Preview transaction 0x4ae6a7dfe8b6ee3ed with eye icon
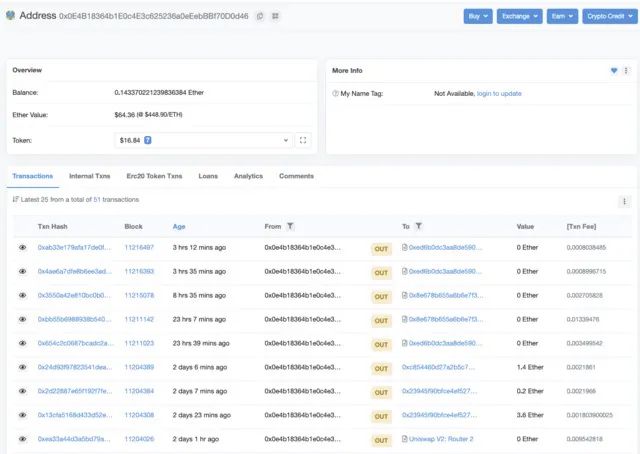Image resolution: width=640 pixels, height=454 pixels. [22, 272]
